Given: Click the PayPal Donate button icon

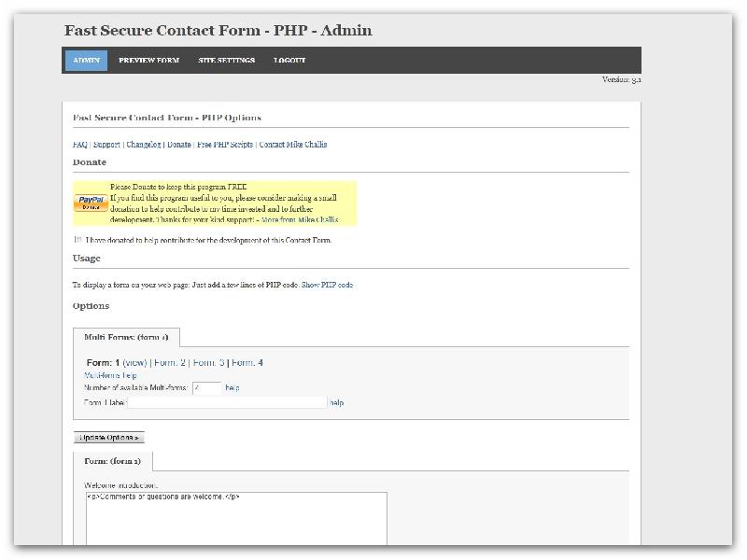Looking at the screenshot, I should 92,203.
